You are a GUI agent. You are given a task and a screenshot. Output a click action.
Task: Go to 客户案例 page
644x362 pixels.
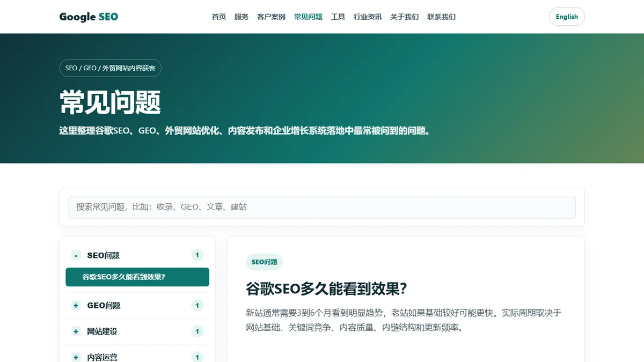(x=271, y=17)
